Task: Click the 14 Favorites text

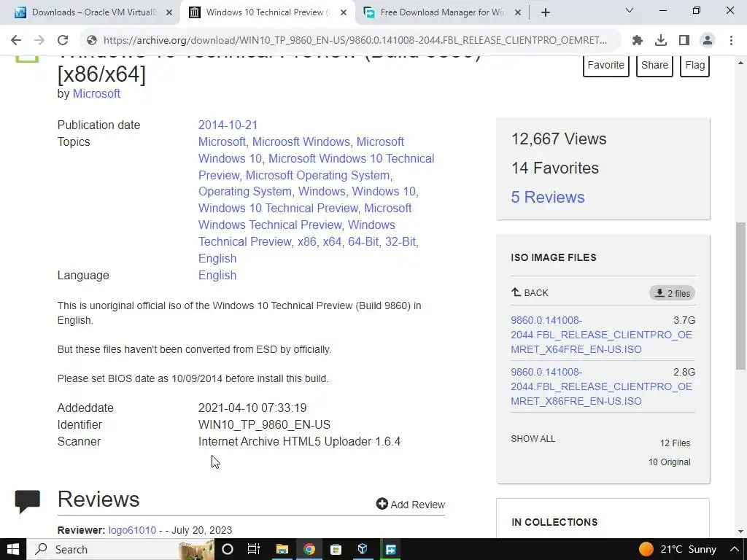Action: [554, 168]
